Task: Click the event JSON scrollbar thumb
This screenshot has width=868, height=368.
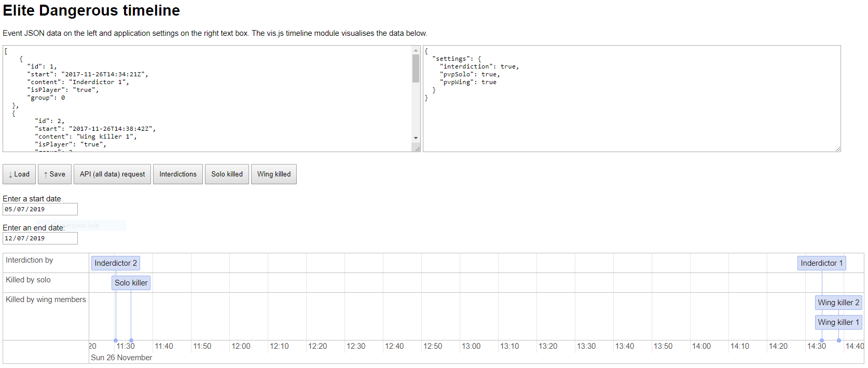Action: pos(416,69)
